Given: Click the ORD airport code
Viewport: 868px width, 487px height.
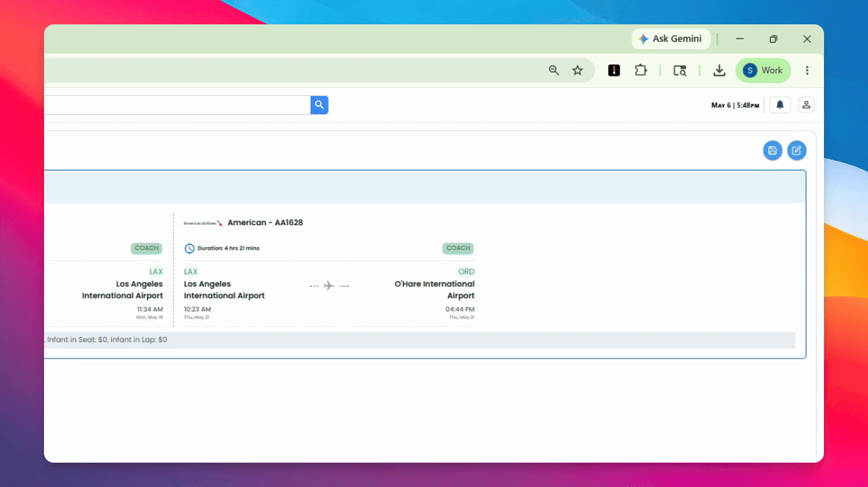Looking at the screenshot, I should point(466,272).
